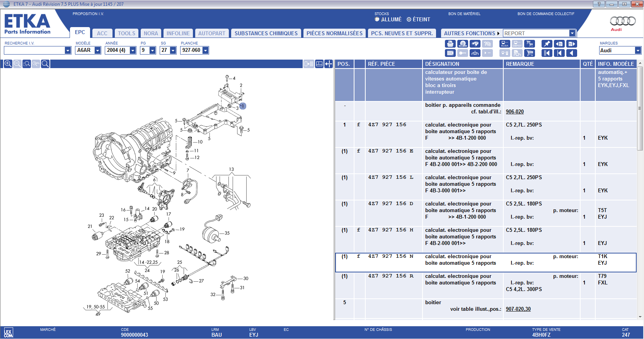Jump to the first illustration page
The image size is (644, 339).
click(547, 53)
